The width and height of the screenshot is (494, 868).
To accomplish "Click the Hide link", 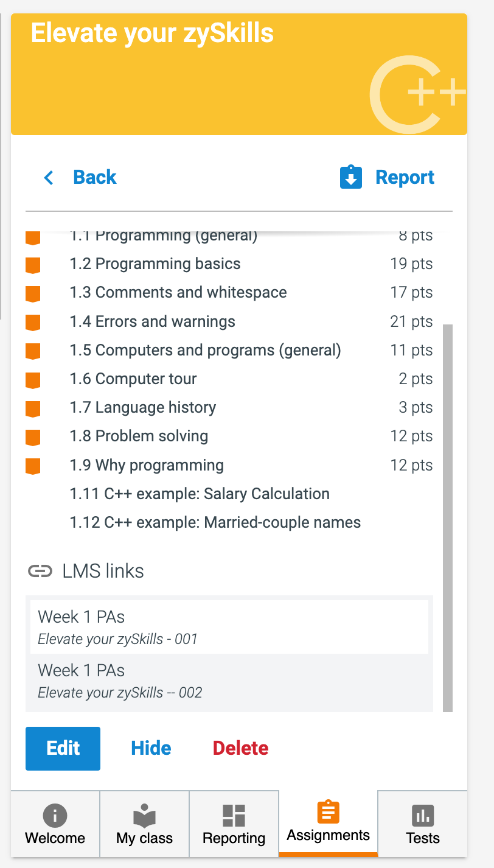I will coord(151,748).
